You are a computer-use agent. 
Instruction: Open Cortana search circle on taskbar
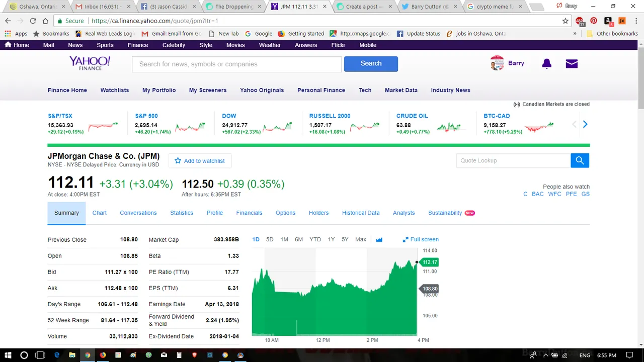click(x=24, y=355)
